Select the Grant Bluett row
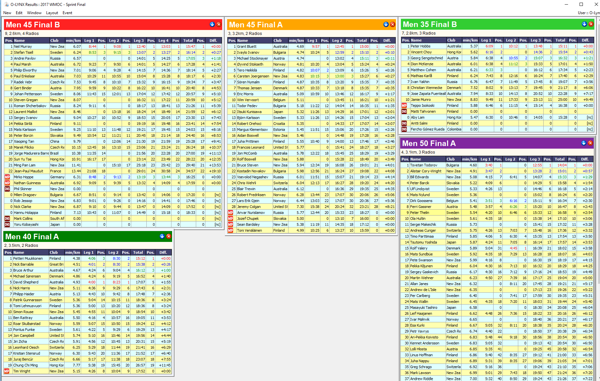 click(x=311, y=47)
